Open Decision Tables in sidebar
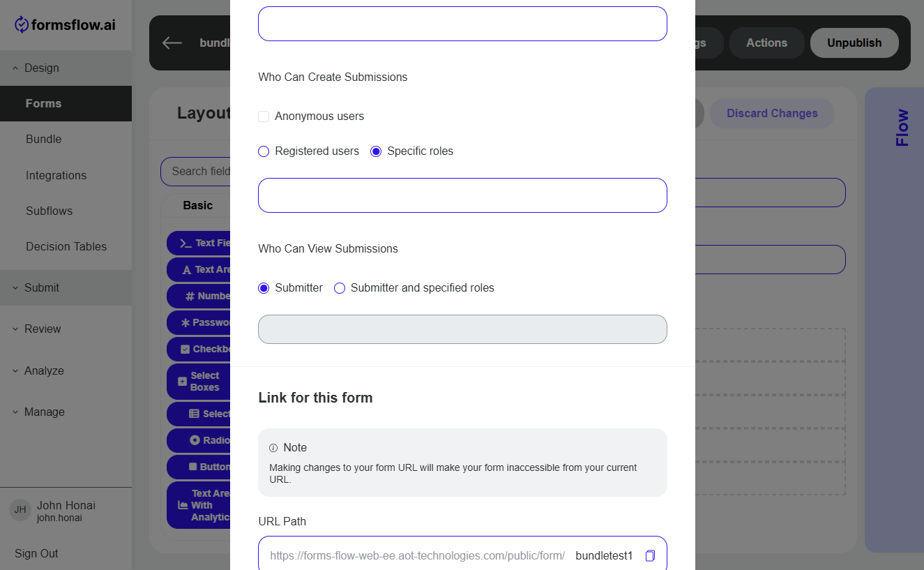This screenshot has width=924, height=570. tap(66, 246)
